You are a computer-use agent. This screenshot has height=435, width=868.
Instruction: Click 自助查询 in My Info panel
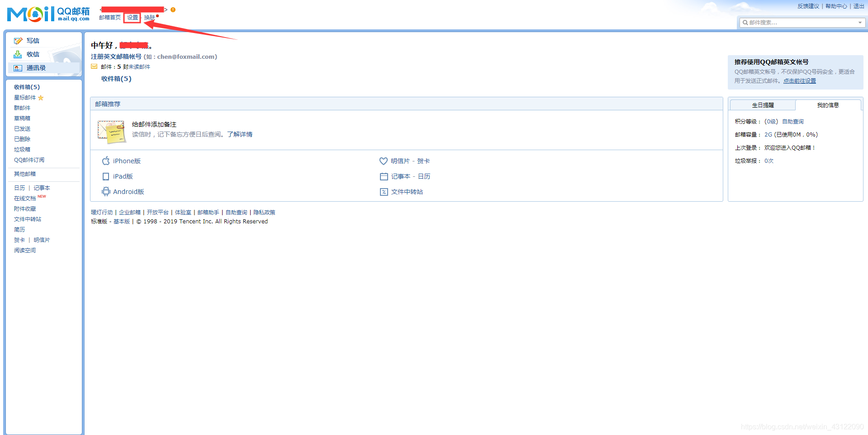(793, 122)
